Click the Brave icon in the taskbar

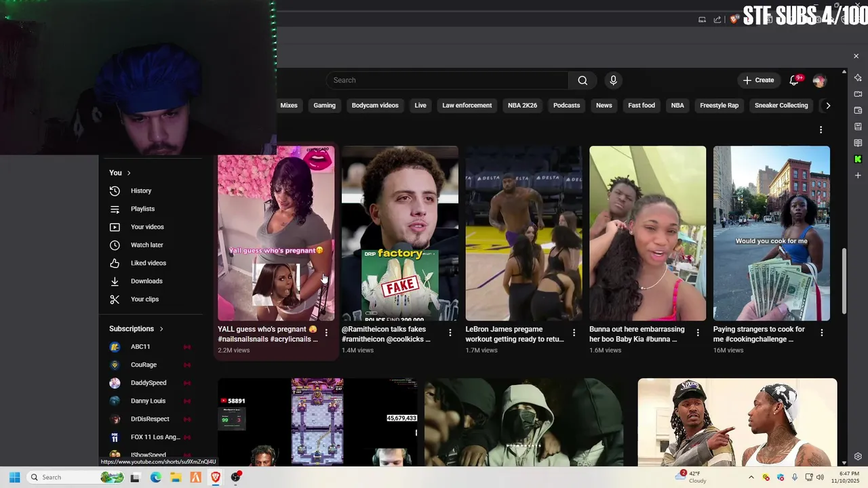pyautogui.click(x=215, y=477)
